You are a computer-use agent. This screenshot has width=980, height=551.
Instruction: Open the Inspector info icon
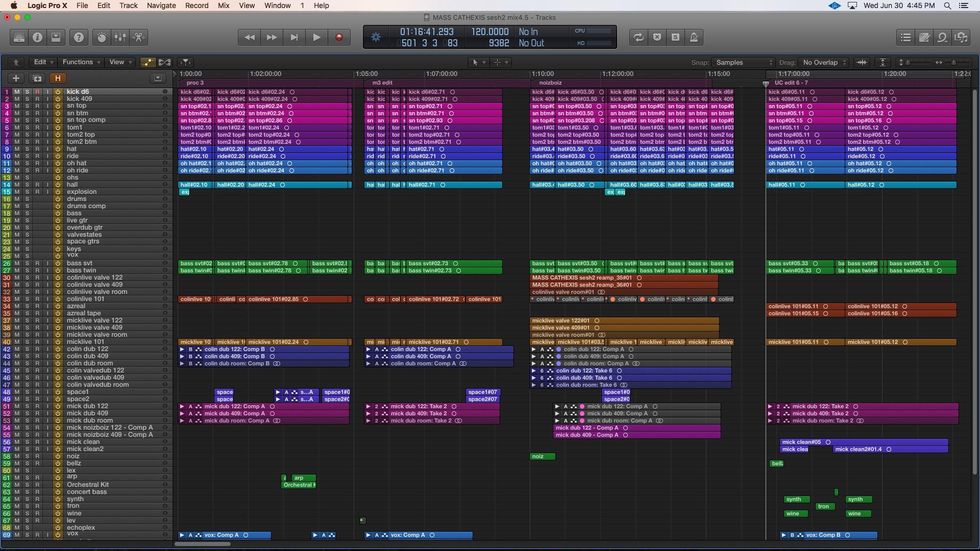(x=37, y=37)
